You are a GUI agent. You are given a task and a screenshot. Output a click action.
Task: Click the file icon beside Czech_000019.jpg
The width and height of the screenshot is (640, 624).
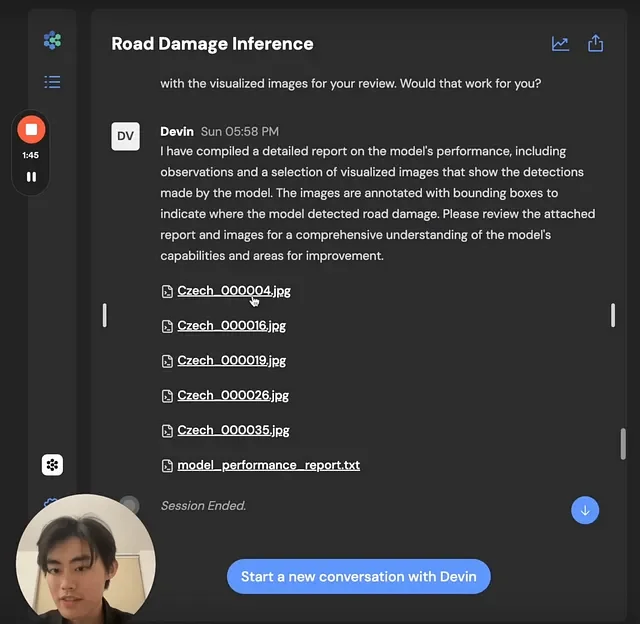coord(167,361)
